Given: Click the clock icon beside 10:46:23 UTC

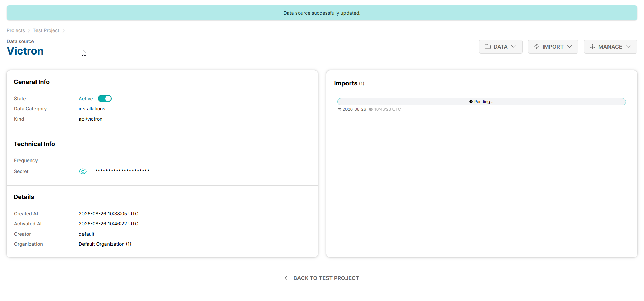Looking at the screenshot, I should (371, 109).
